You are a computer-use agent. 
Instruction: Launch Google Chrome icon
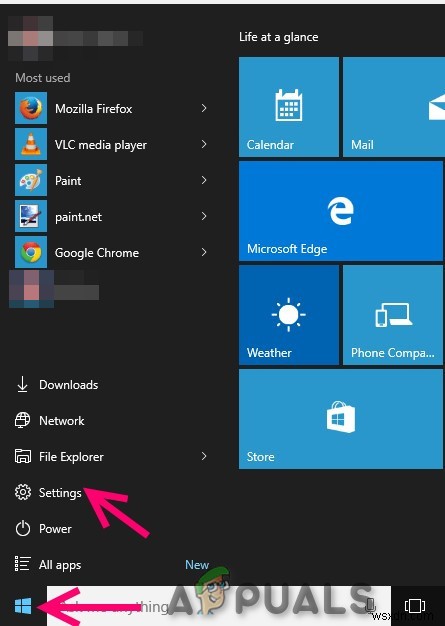click(x=31, y=252)
